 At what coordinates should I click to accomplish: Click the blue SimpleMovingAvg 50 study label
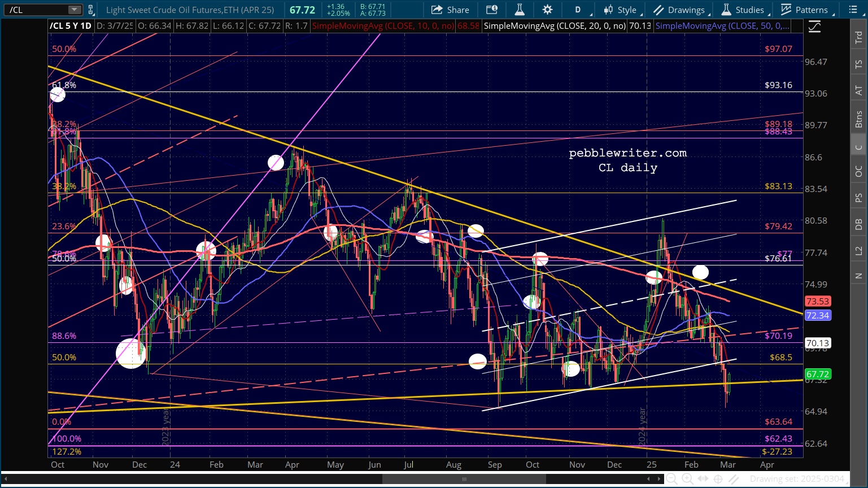coord(722,26)
